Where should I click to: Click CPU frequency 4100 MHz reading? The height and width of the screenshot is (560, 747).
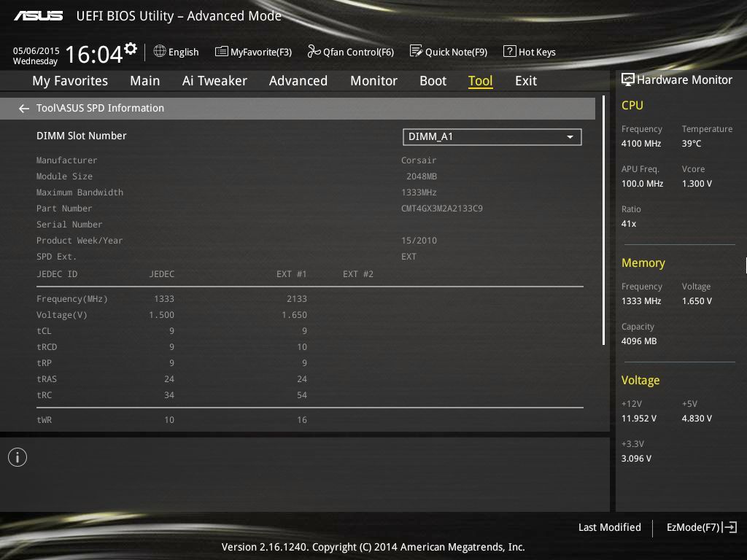point(641,144)
